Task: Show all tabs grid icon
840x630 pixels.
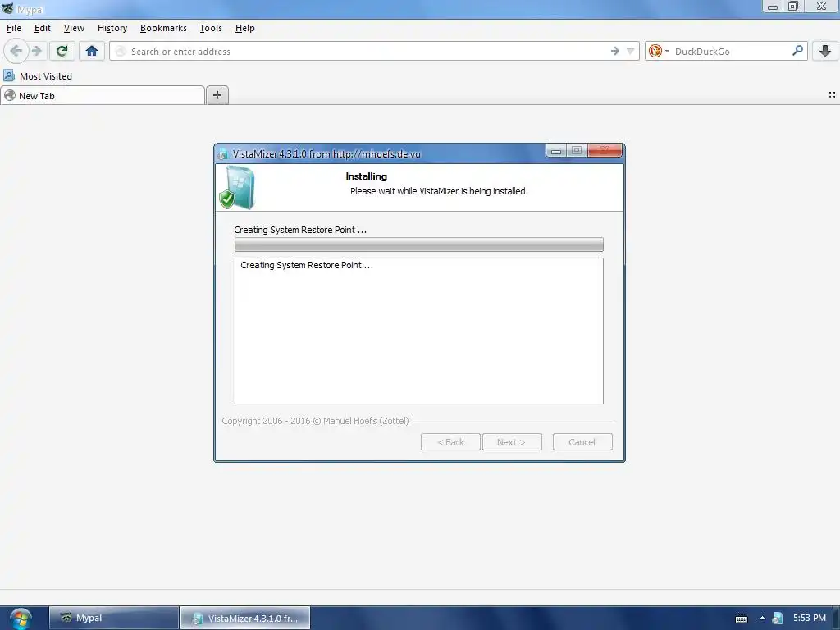Action: click(x=832, y=95)
